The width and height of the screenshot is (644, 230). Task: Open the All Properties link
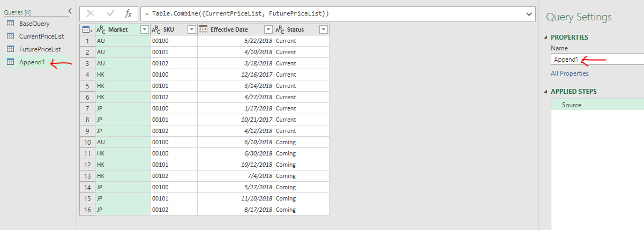(x=570, y=73)
